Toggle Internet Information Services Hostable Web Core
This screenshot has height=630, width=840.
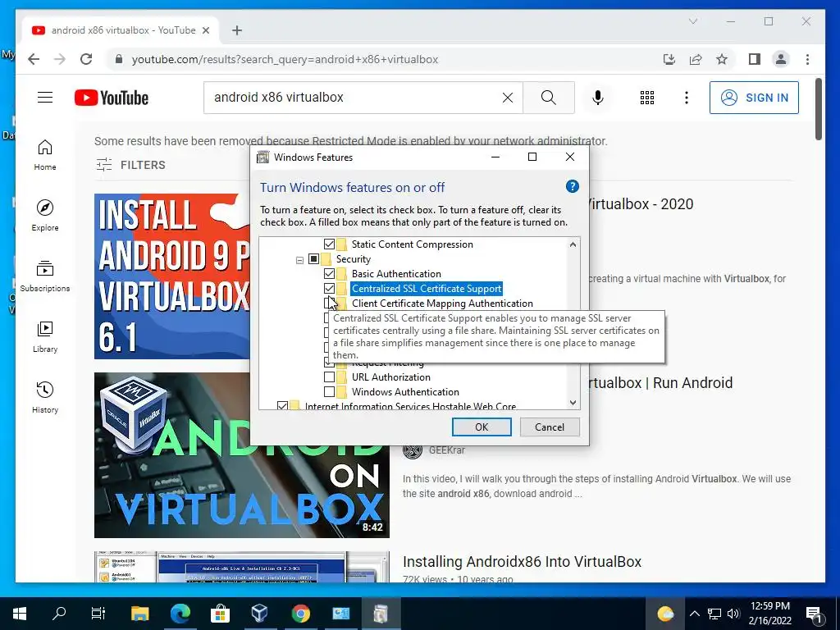pyautogui.click(x=282, y=406)
